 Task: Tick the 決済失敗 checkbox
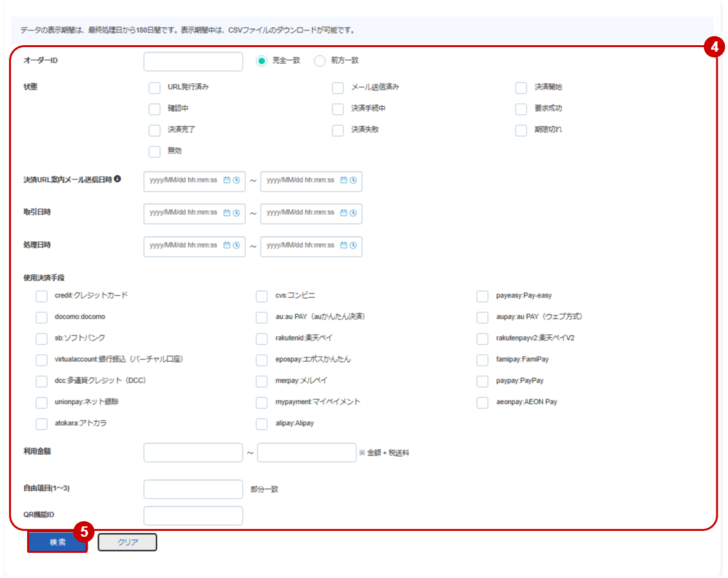coord(338,130)
